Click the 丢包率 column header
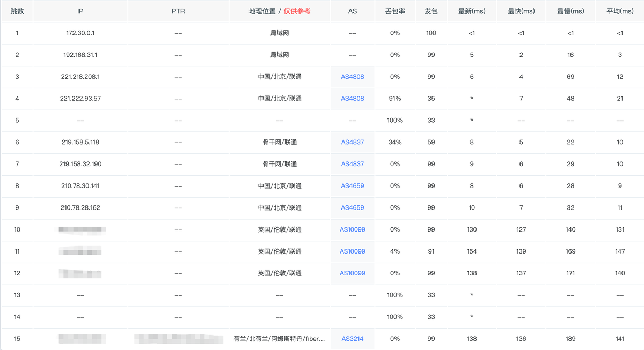This screenshot has height=350, width=644. tap(395, 11)
